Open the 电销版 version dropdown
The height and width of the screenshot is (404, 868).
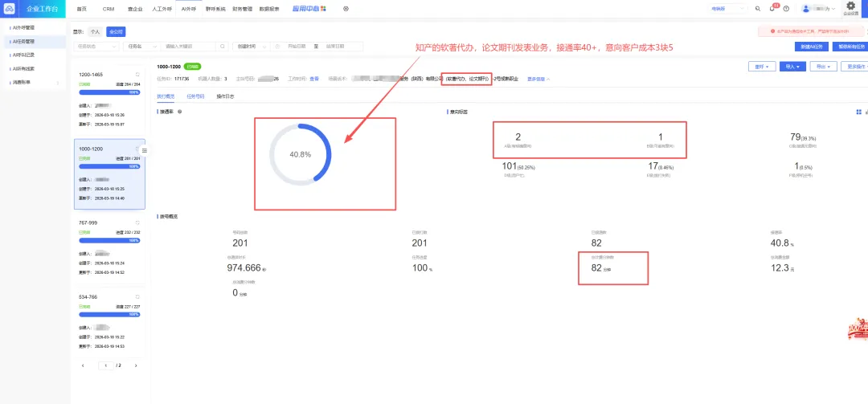tap(730, 9)
